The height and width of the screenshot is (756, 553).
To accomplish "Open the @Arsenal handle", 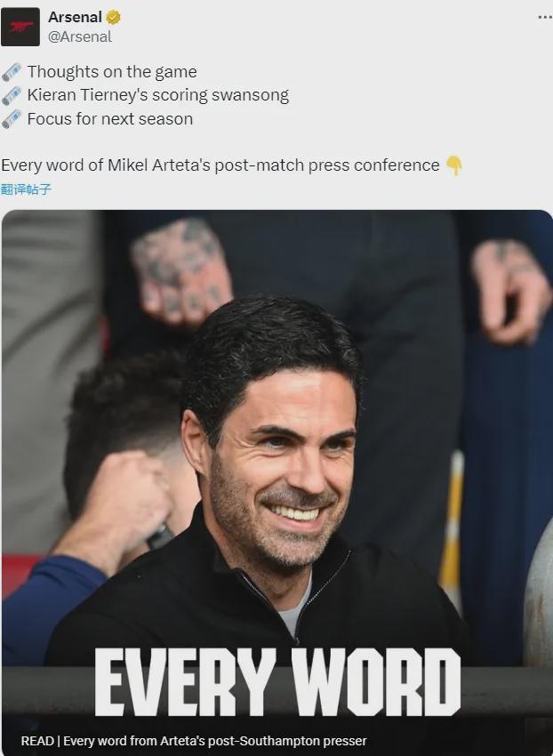I will [79, 37].
